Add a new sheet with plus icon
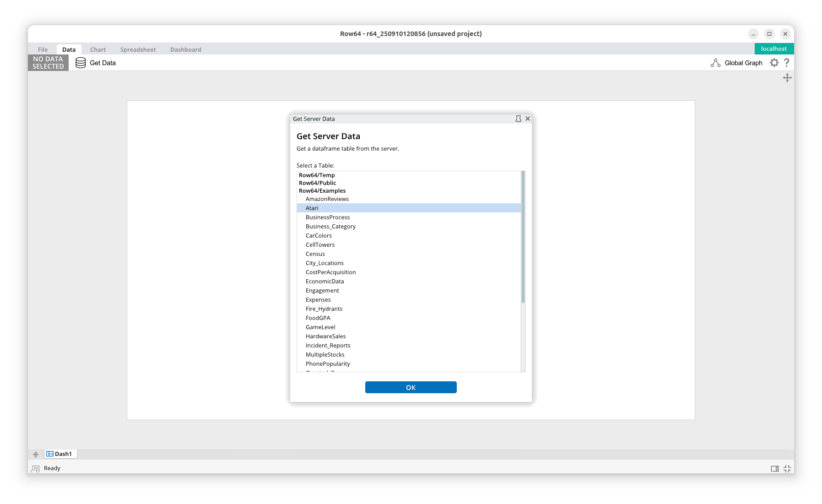This screenshot has height=504, width=822. click(x=36, y=454)
